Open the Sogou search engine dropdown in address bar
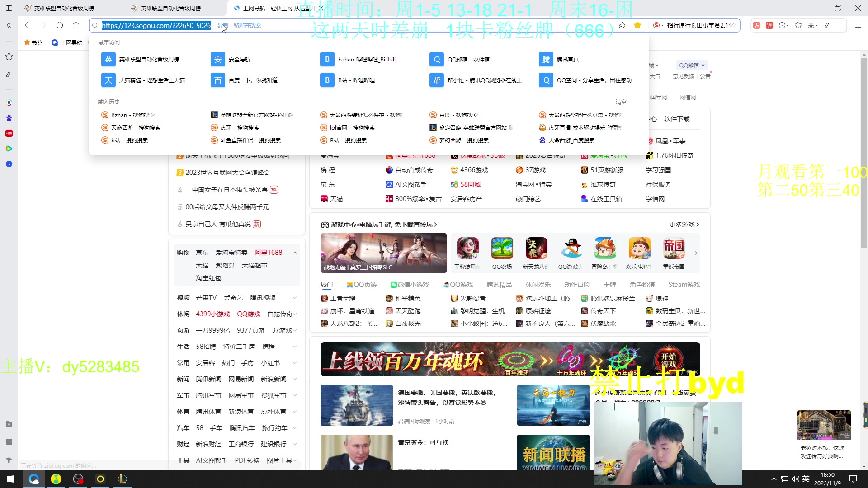 (658, 25)
